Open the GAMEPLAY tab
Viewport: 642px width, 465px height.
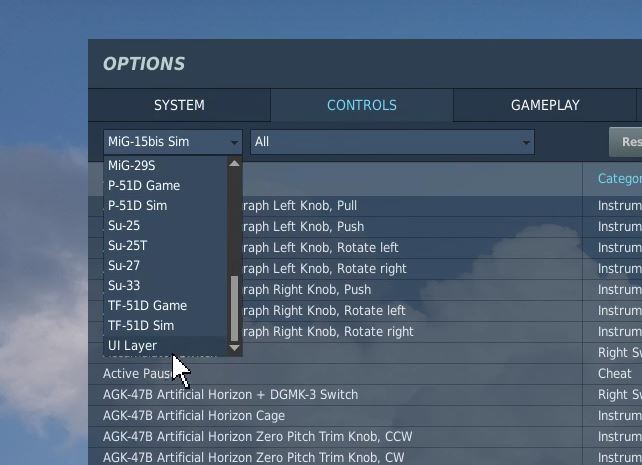(x=545, y=105)
